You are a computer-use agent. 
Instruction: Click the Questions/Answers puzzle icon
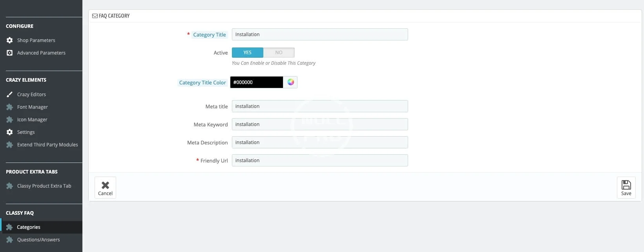click(x=9, y=239)
